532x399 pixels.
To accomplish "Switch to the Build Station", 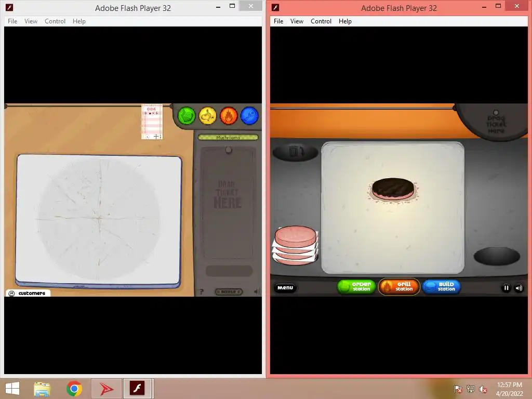I will (442, 287).
